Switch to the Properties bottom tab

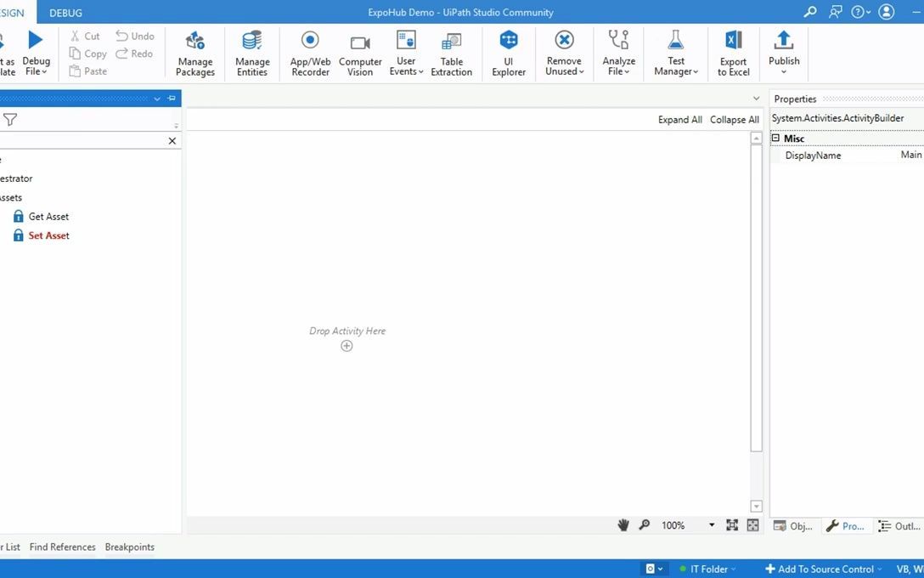tap(846, 526)
